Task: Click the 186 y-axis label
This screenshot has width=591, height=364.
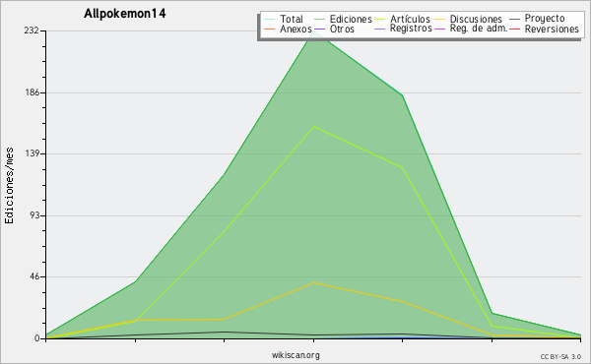Action: 32,92
